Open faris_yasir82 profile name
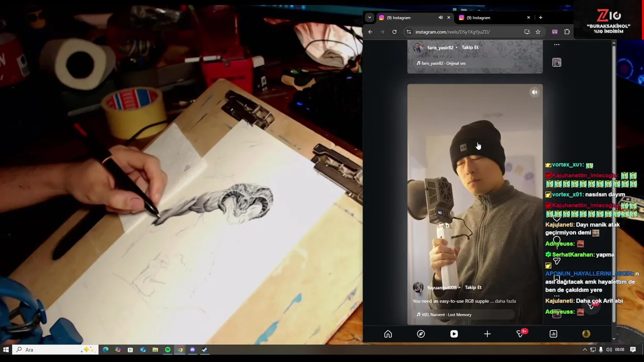644x362 pixels. point(440,47)
